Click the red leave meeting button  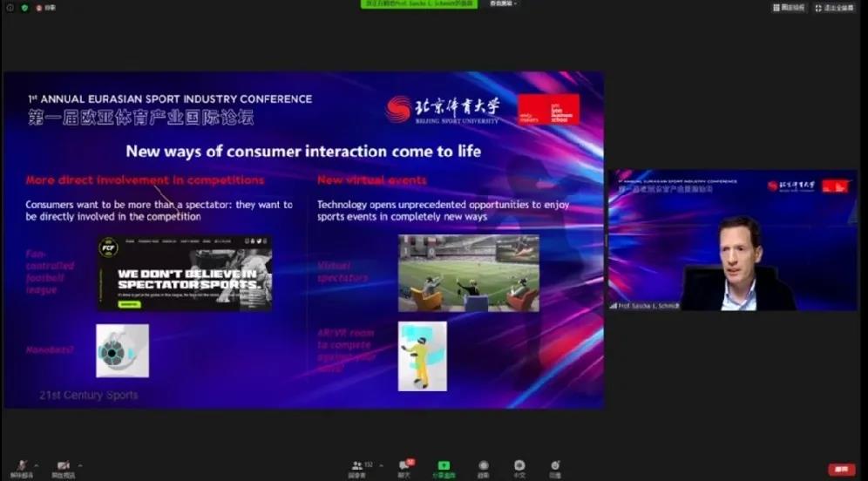[839, 469]
